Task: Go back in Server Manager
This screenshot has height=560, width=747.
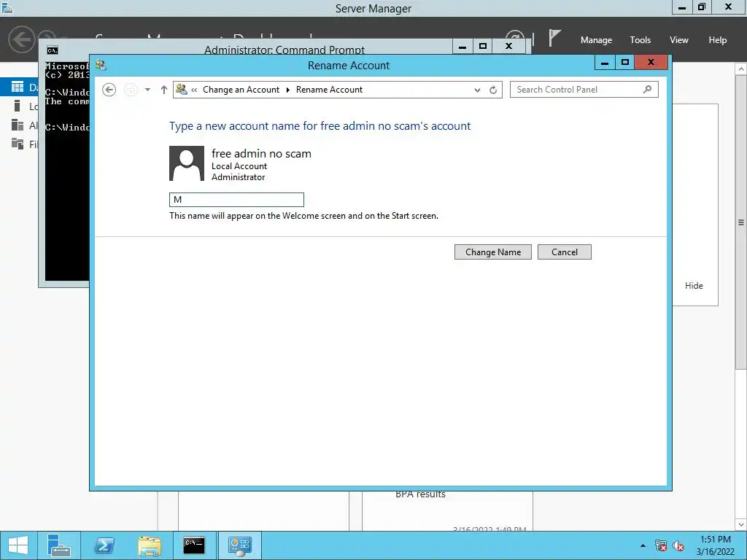Action: tap(22, 39)
